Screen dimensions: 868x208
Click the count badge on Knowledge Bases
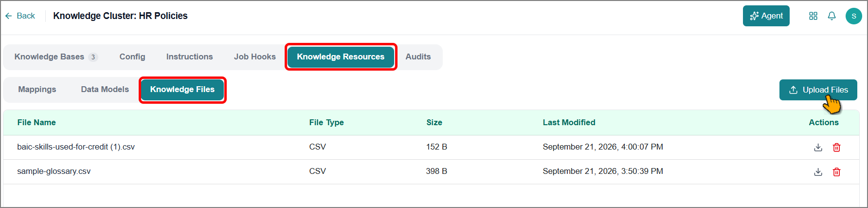click(93, 57)
